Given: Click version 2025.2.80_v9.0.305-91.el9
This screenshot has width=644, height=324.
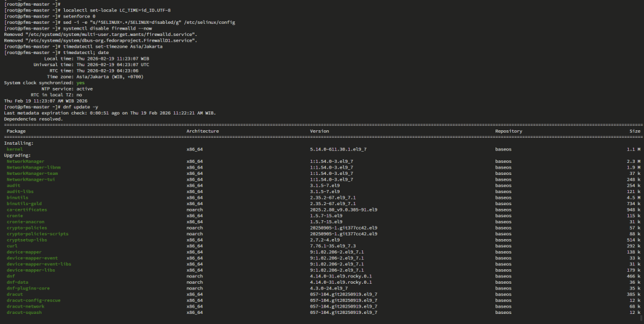Looking at the screenshot, I should (343, 210).
